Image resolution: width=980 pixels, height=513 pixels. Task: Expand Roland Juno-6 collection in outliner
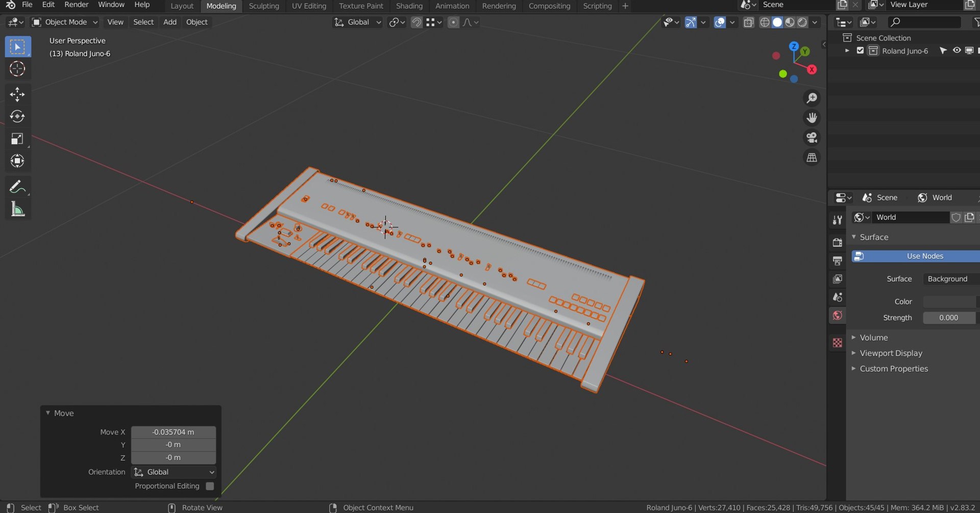click(847, 50)
